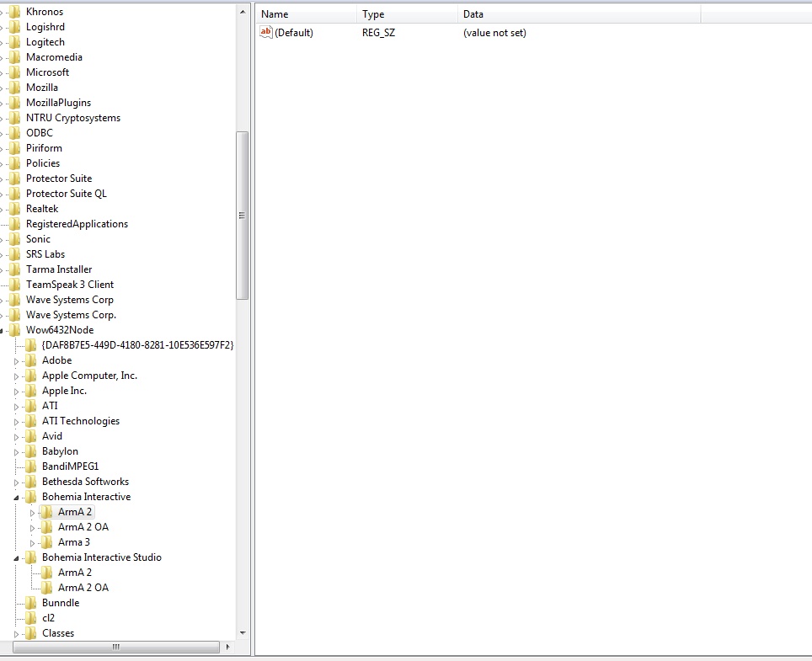Expand the ArmA 2 OA subkey under Bohemia Interactive
The height and width of the screenshot is (661, 812).
32,527
